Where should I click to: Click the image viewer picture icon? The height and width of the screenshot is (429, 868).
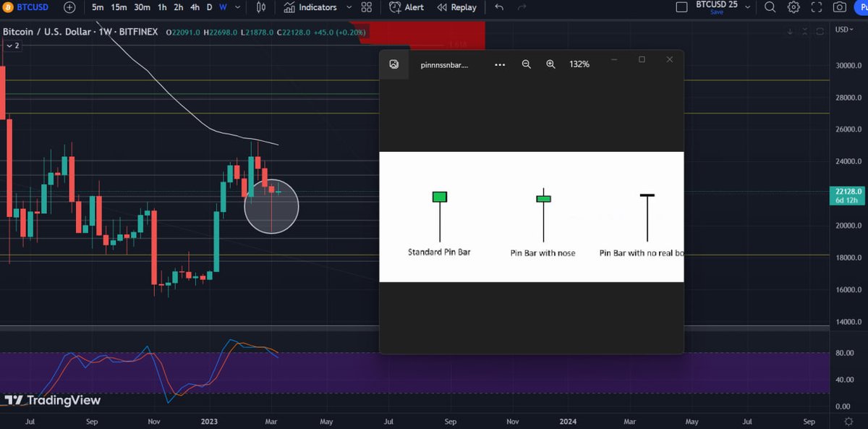click(394, 64)
